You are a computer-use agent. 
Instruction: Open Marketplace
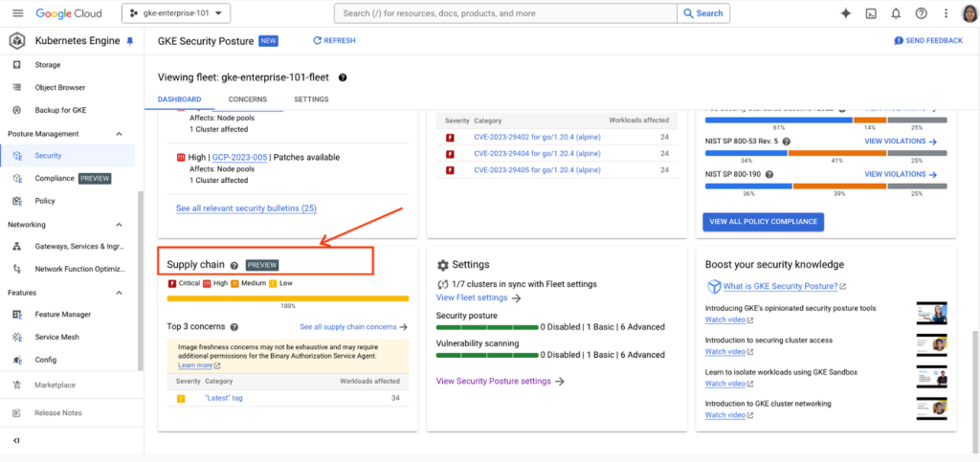click(55, 385)
